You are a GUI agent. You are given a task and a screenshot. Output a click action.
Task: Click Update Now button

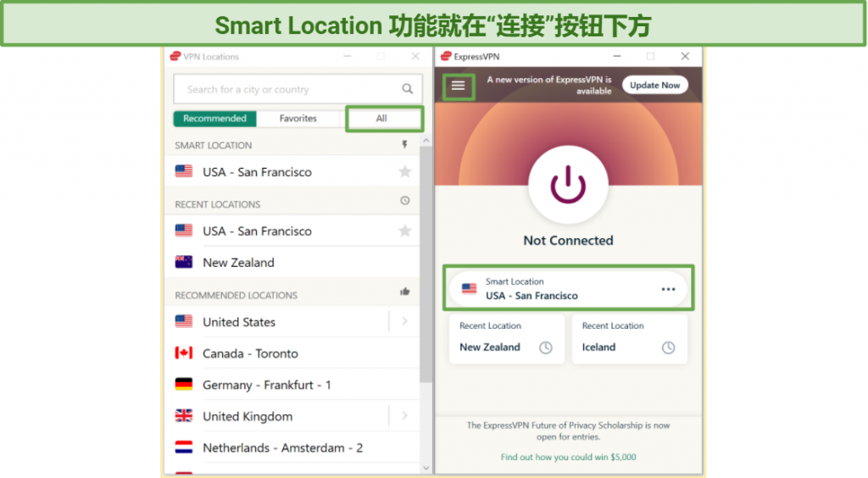coord(655,86)
